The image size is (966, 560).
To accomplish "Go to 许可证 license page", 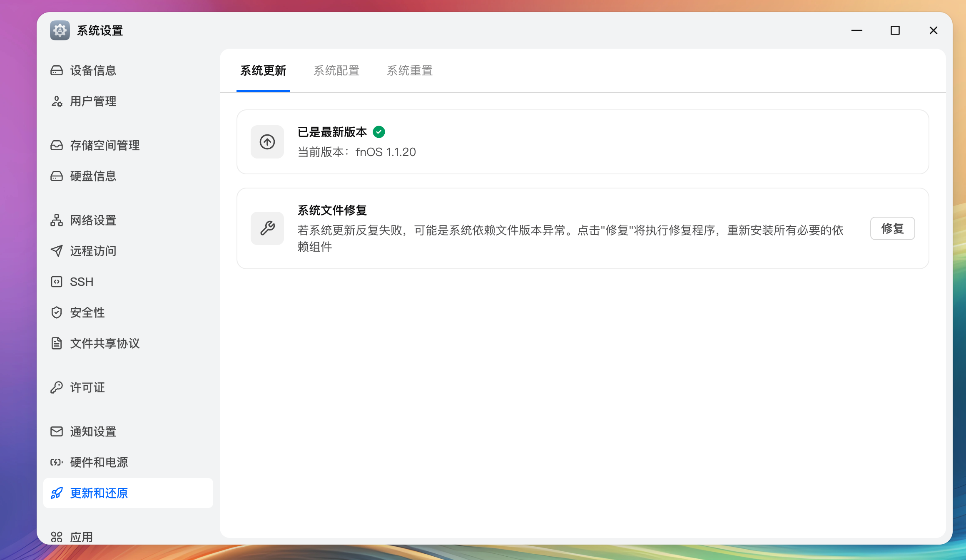I will click(87, 387).
